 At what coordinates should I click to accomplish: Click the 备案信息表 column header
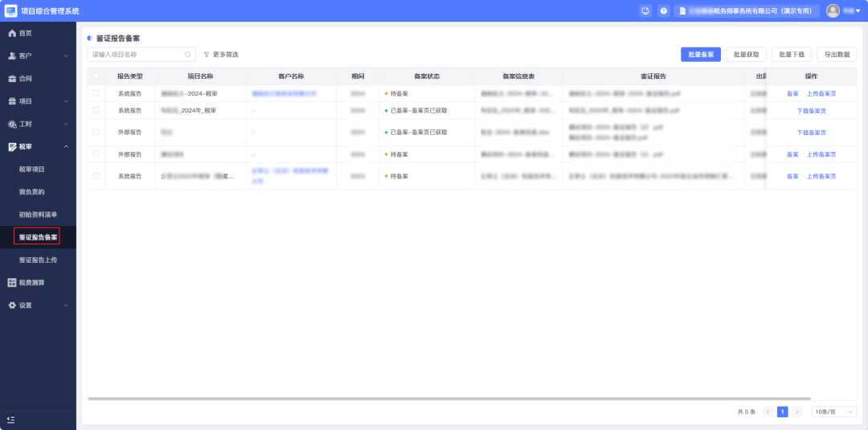click(x=518, y=76)
